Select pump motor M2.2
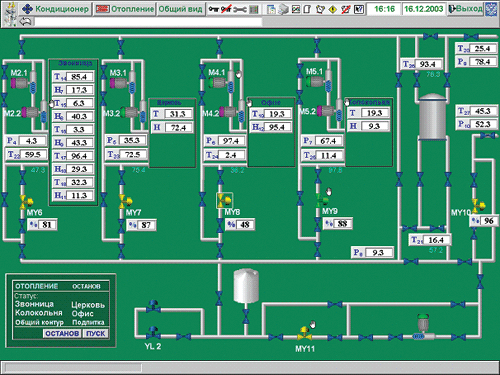The height and width of the screenshot is (375, 500). pyautogui.click(x=30, y=112)
